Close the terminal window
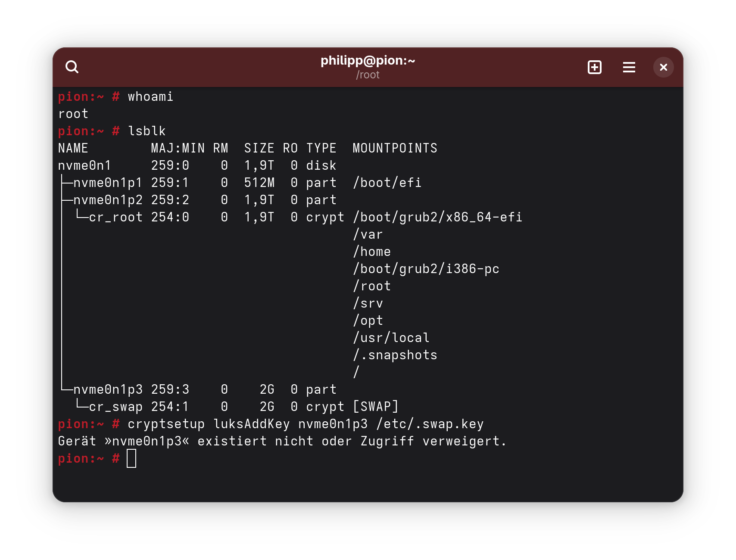This screenshot has width=736, height=560. click(663, 67)
